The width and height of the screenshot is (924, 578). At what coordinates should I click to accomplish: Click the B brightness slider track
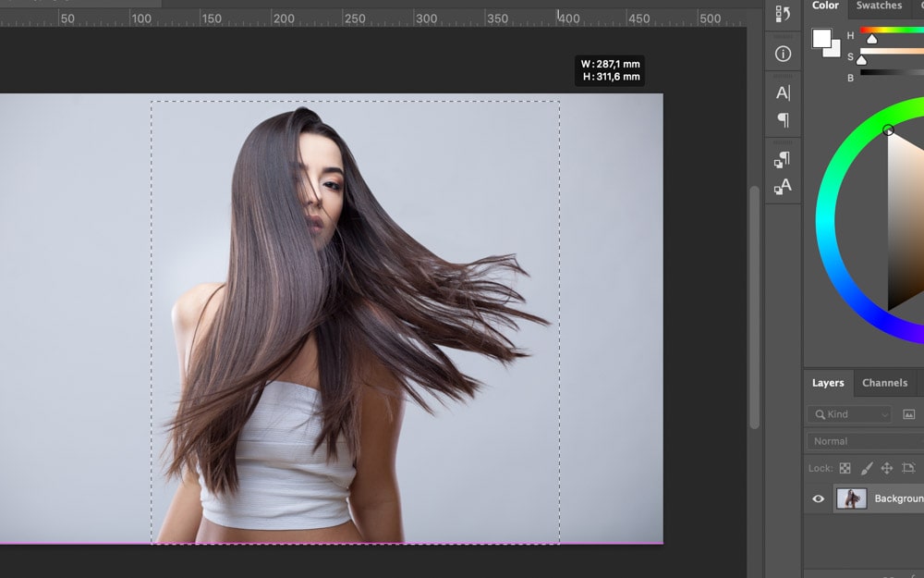pos(892,72)
